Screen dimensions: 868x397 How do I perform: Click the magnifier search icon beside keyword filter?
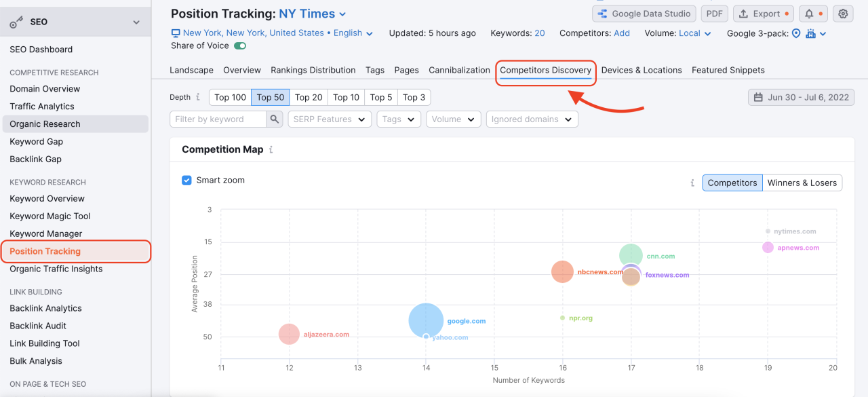[x=274, y=119]
